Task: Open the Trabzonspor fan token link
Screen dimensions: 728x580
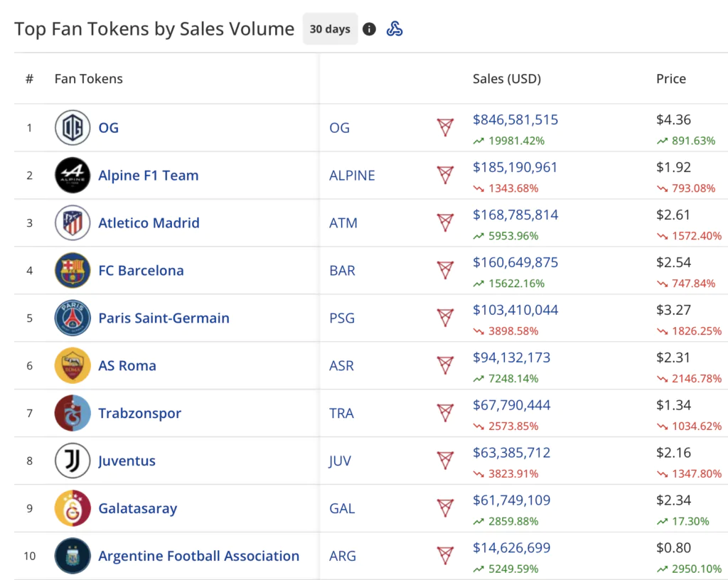Action: 139,414
